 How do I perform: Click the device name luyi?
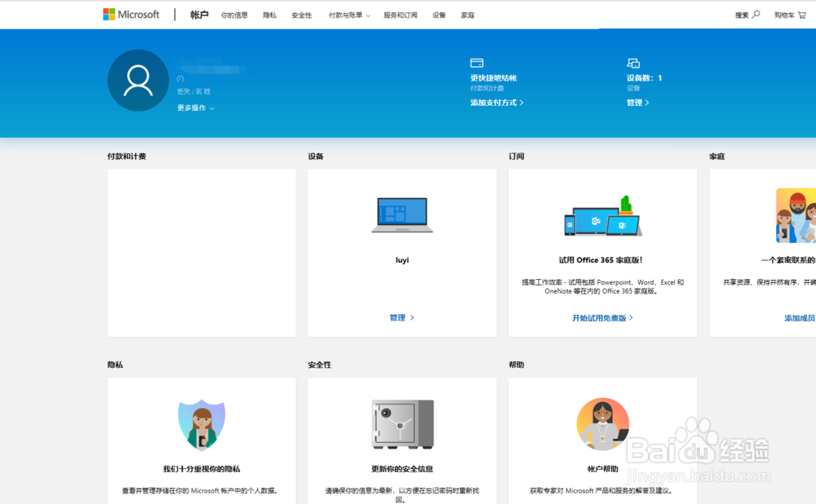click(402, 260)
